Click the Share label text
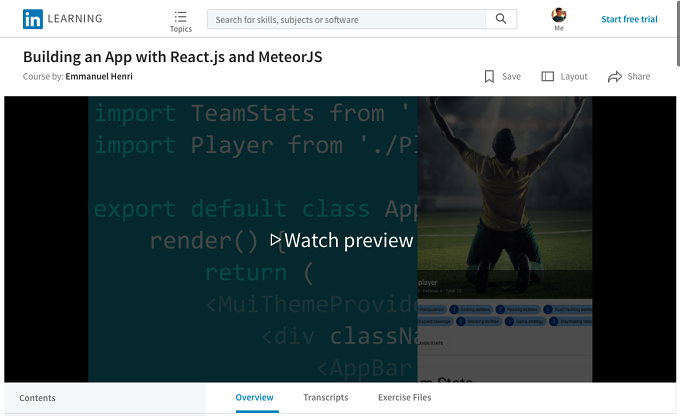Image resolution: width=680 pixels, height=416 pixels. [x=638, y=76]
